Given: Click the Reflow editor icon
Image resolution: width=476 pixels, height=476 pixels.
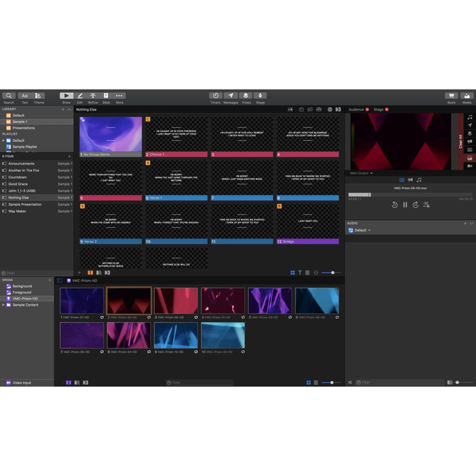Looking at the screenshot, I should pyautogui.click(x=93, y=96).
